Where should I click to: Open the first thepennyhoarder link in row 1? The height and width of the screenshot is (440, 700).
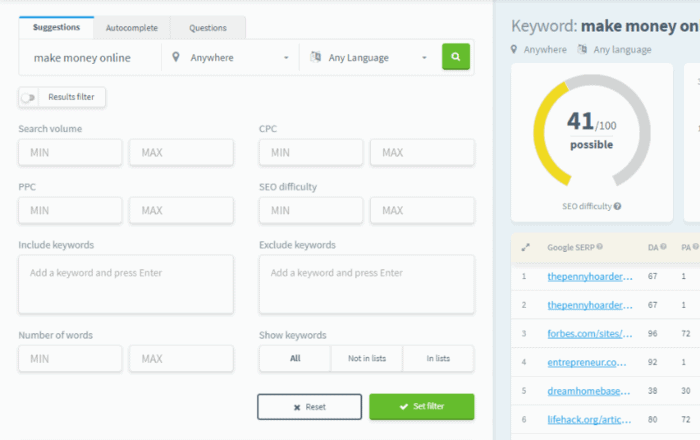[x=590, y=277]
